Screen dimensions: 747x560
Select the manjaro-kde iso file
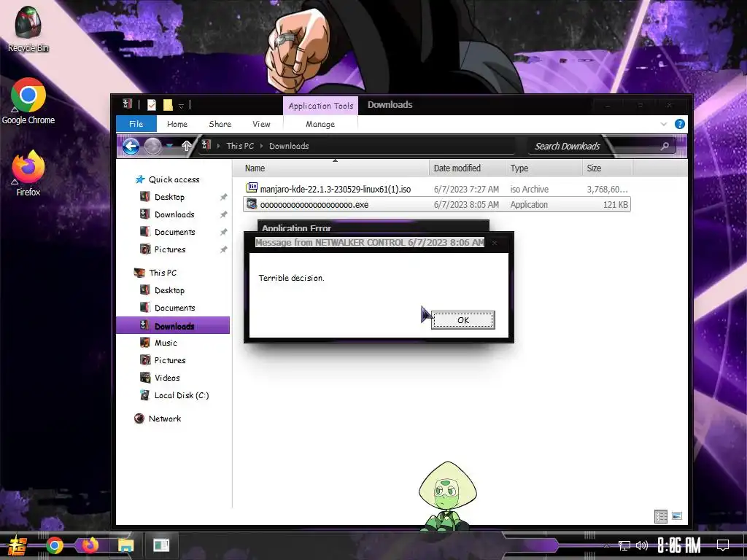(436, 189)
